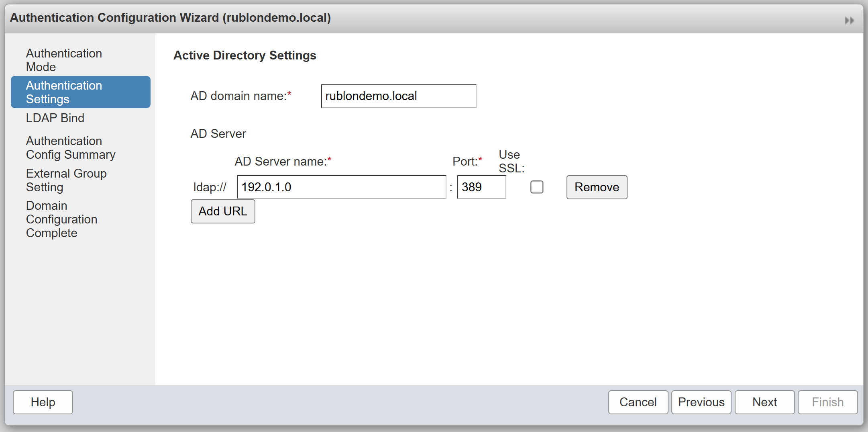Image resolution: width=868 pixels, height=432 pixels.
Task: Click the double-arrow icon in title bar
Action: tap(849, 20)
